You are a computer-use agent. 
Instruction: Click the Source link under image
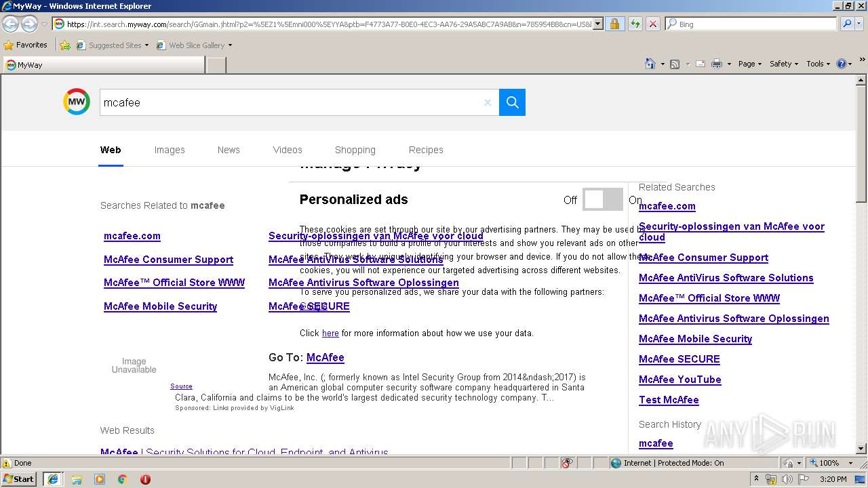(181, 386)
